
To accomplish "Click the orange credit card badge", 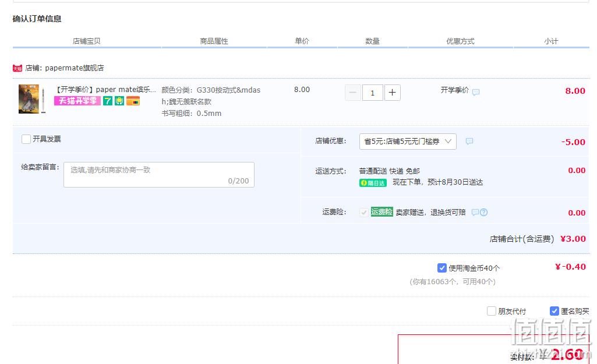I will [133, 101].
